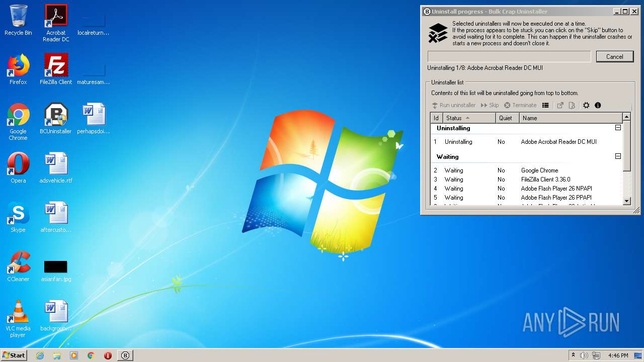Click Skip in the uninstaller toolbar
Screen dimensions: 644x362
[x=490, y=105]
